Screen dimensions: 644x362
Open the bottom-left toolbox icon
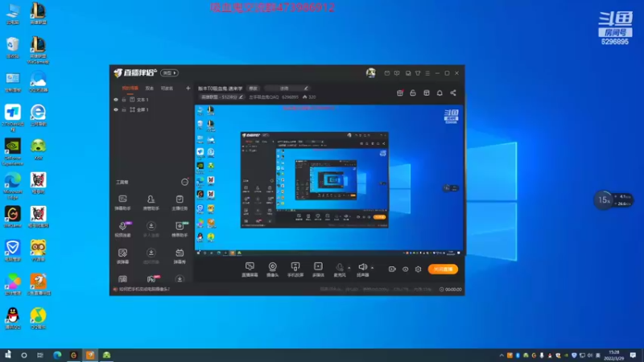click(123, 279)
